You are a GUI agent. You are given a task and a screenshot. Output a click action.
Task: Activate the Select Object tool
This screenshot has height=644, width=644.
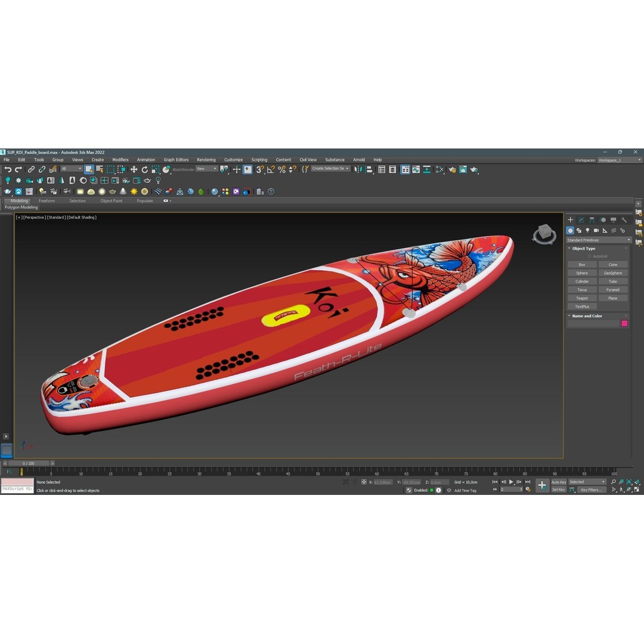tap(89, 169)
